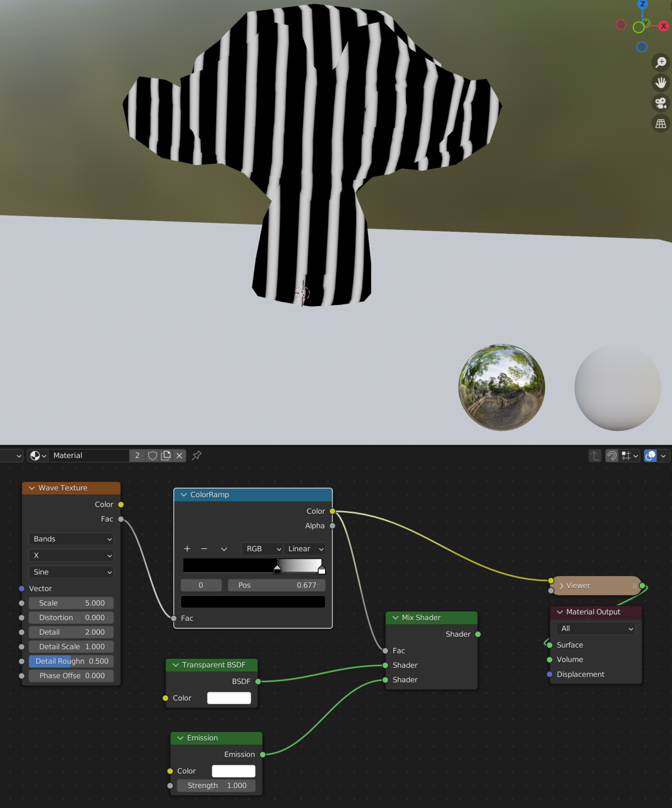Click the gray matte preview sphere
This screenshot has height=808, width=672.
[618, 387]
